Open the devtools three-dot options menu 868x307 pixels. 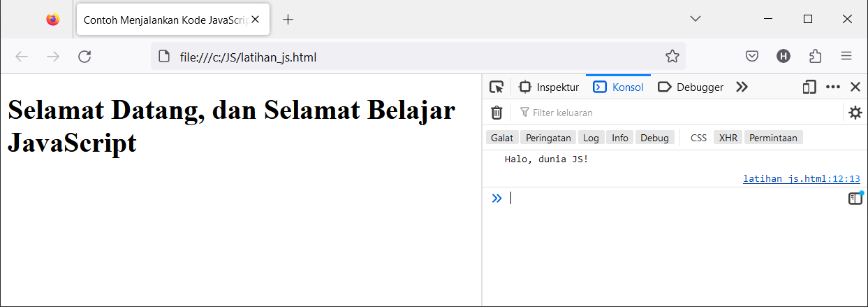(x=833, y=87)
